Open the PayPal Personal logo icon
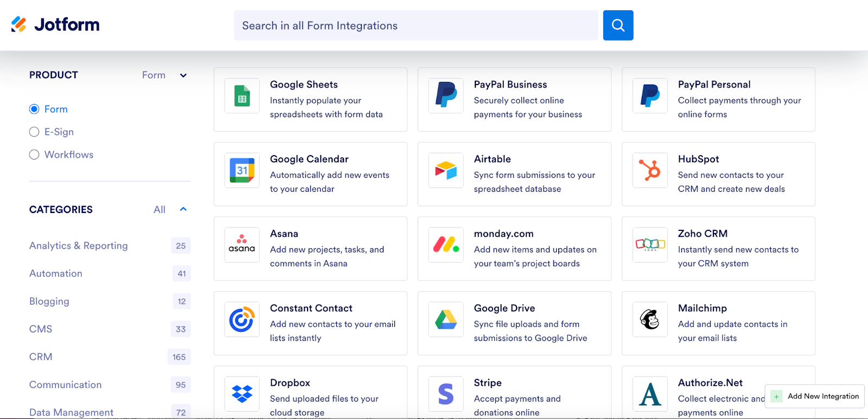 650,96
